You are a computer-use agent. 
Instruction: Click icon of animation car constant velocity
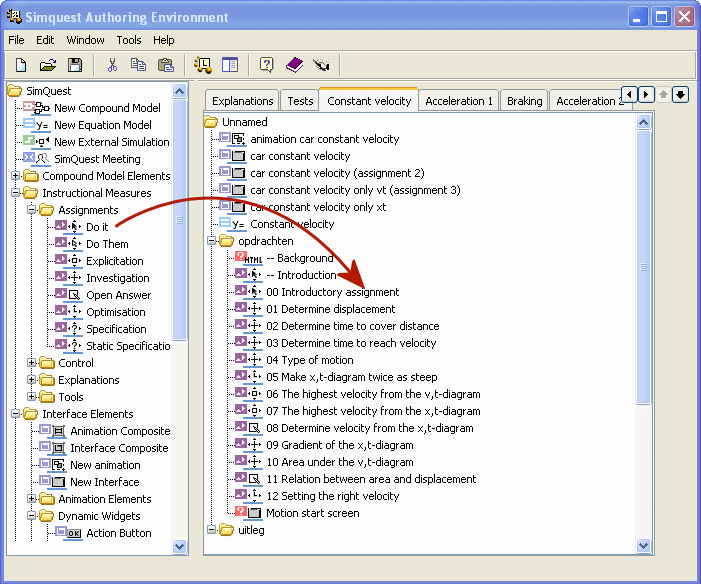point(232,139)
